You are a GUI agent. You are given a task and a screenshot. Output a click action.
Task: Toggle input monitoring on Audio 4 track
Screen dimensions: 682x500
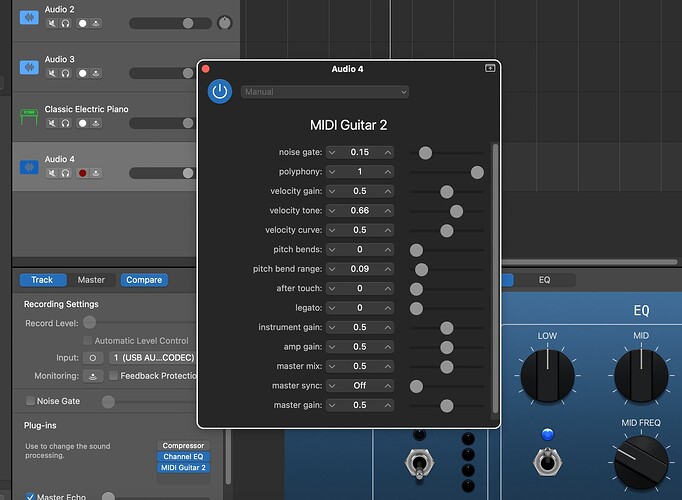tap(96, 173)
